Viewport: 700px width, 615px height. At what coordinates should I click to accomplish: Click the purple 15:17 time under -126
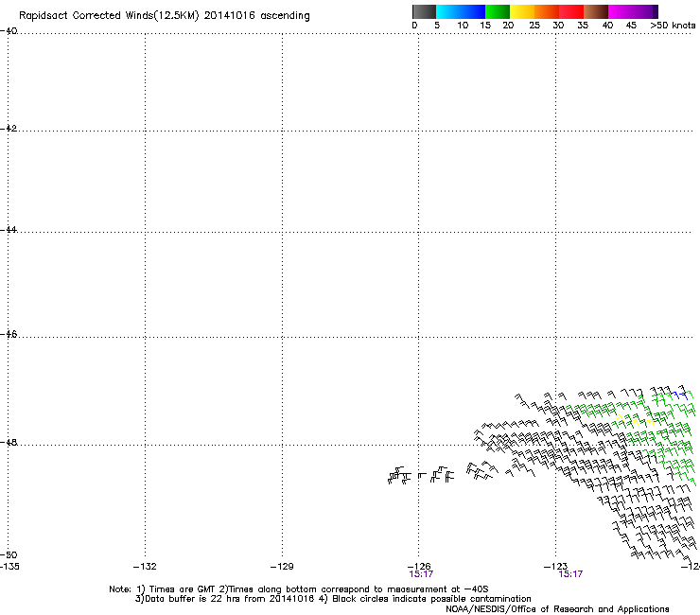pyautogui.click(x=421, y=574)
